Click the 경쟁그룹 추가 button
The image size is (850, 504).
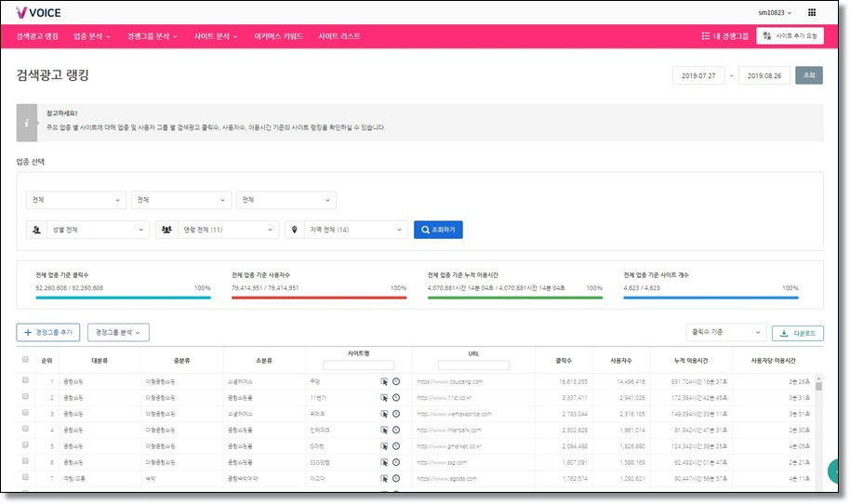48,332
